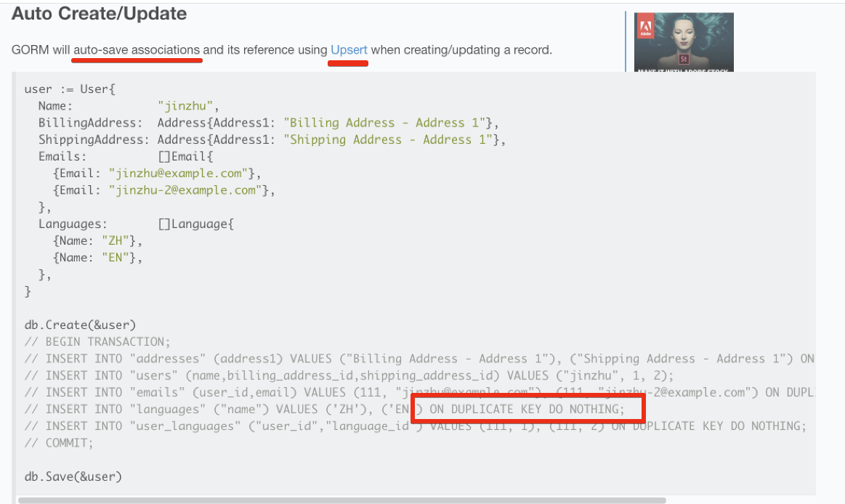
Task: Click the EN language name string
Action: pyautogui.click(x=115, y=257)
